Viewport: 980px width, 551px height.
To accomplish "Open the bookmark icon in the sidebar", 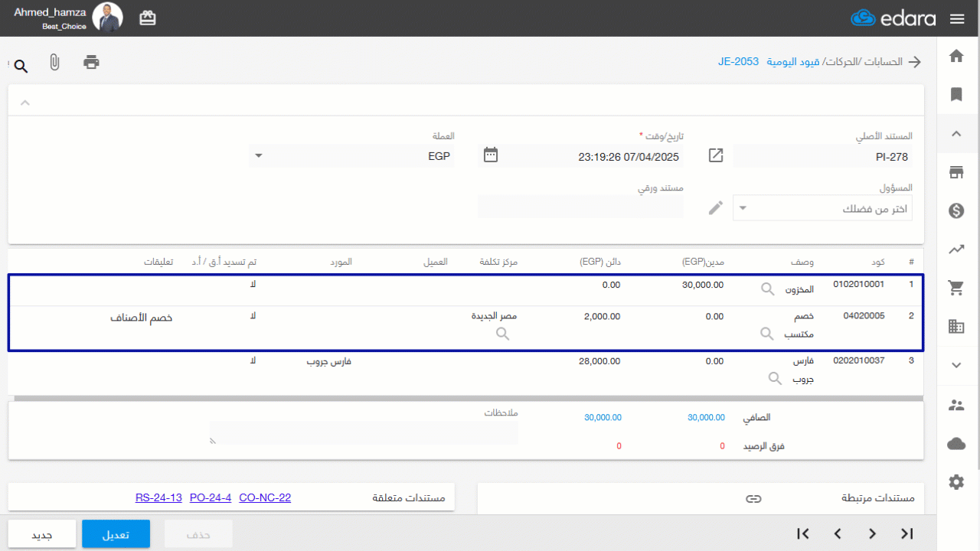I will coord(956,94).
